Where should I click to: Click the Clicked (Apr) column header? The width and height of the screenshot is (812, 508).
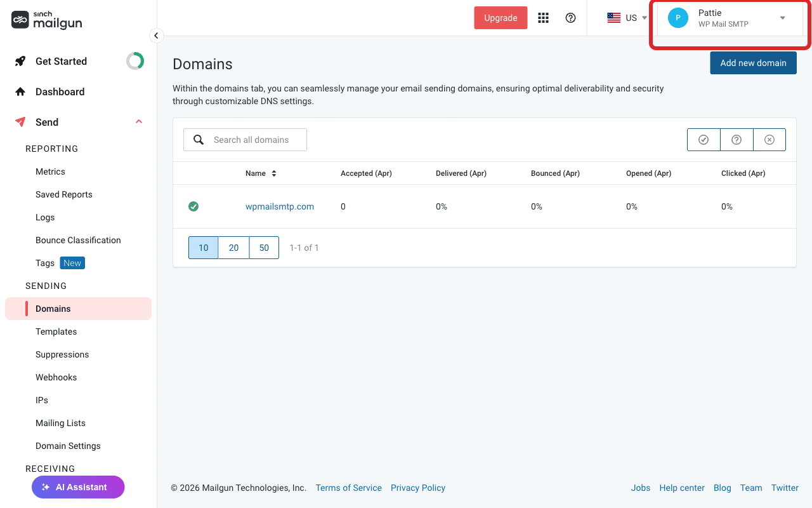coord(743,173)
